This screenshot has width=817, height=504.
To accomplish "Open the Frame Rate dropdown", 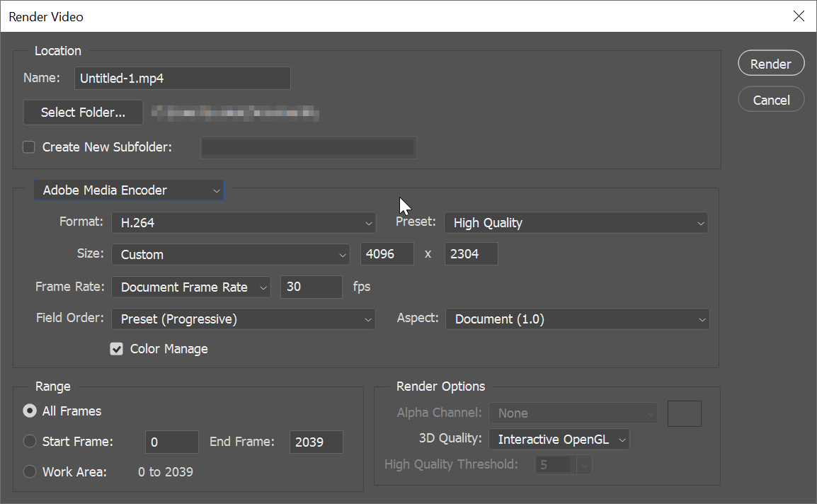I will (190, 287).
